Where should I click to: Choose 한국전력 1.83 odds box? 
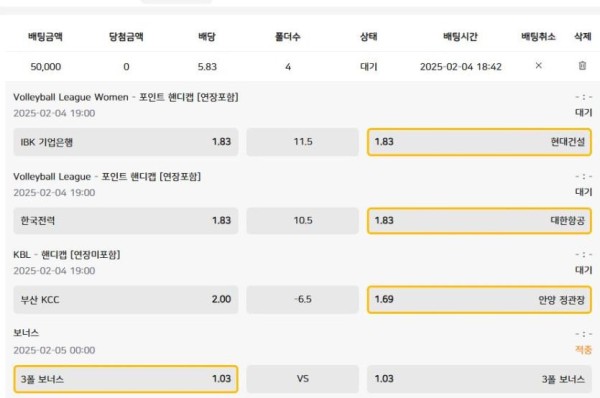point(126,221)
